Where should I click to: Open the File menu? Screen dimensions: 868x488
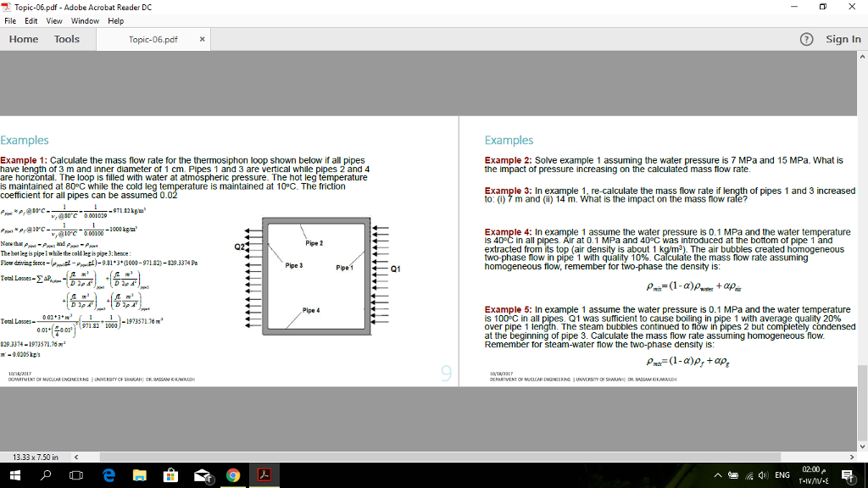(11, 21)
